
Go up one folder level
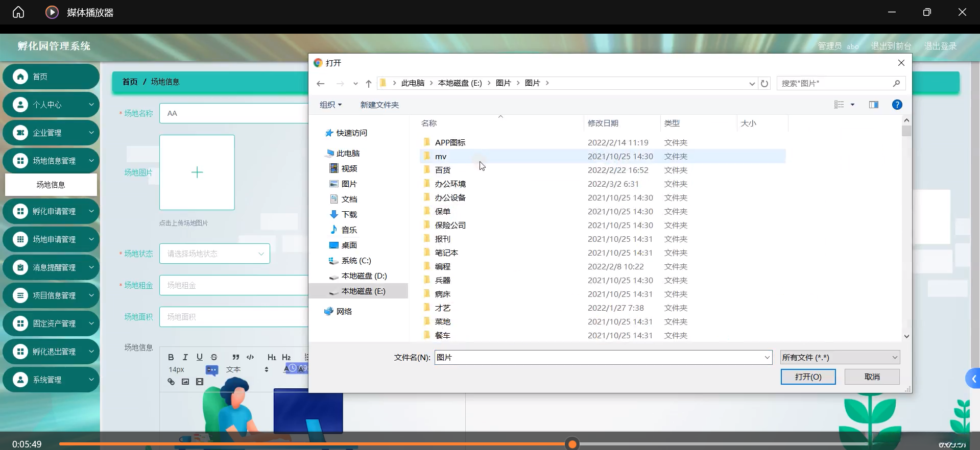pos(369,83)
